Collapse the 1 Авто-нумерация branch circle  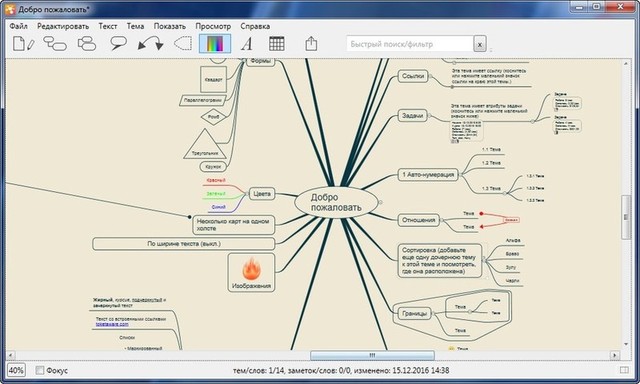(460, 175)
